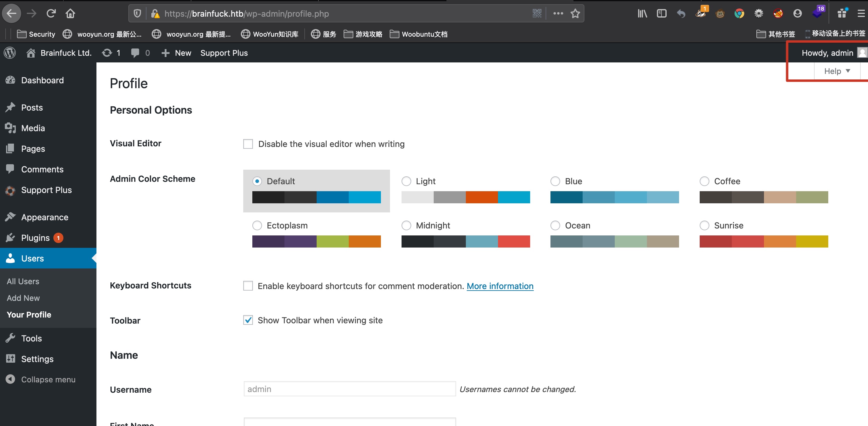The width and height of the screenshot is (868, 426).
Task: Uncheck Show Toolbar when viewing site
Action: [248, 320]
